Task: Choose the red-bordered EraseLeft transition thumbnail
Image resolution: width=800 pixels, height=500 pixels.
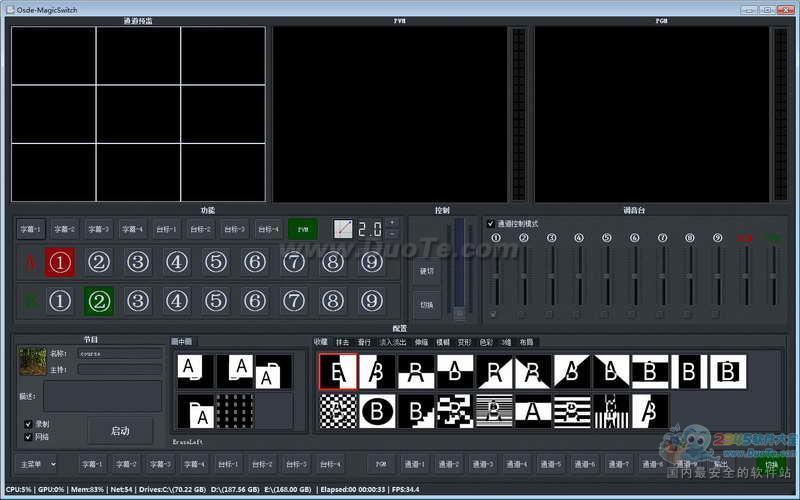Action: (x=338, y=372)
